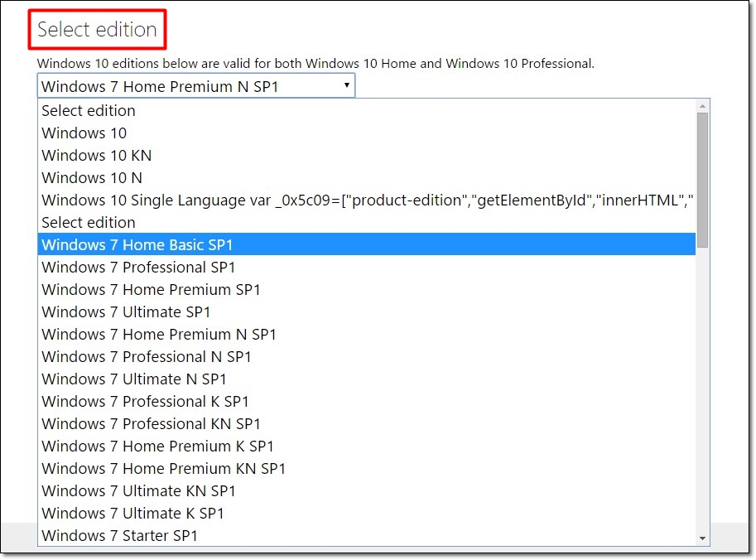The image size is (756, 560).
Task: Choose Windows 7 Home Premium SP1
Action: pyautogui.click(x=367, y=289)
